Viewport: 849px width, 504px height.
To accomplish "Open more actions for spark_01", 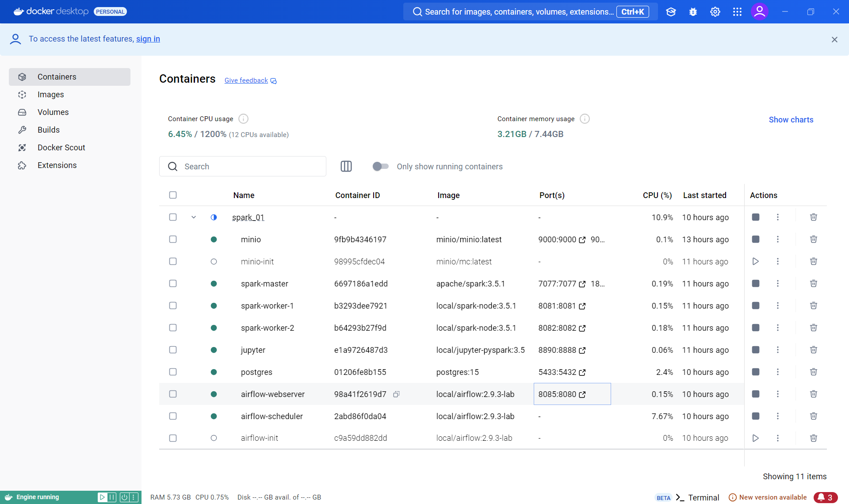I will click(778, 217).
